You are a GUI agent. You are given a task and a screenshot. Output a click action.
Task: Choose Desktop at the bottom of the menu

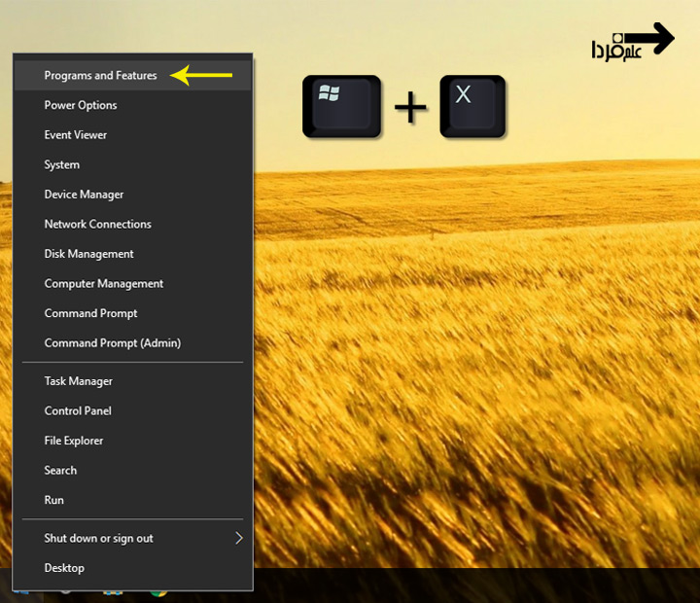pos(64,568)
